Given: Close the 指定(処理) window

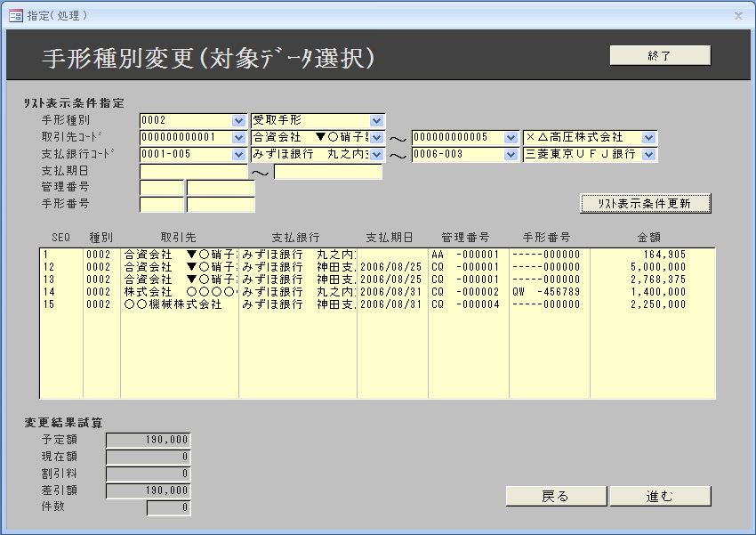Looking at the screenshot, I should pos(737,15).
